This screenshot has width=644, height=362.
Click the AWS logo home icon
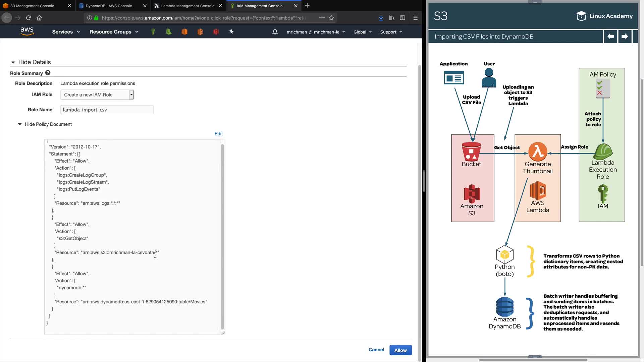point(27,31)
